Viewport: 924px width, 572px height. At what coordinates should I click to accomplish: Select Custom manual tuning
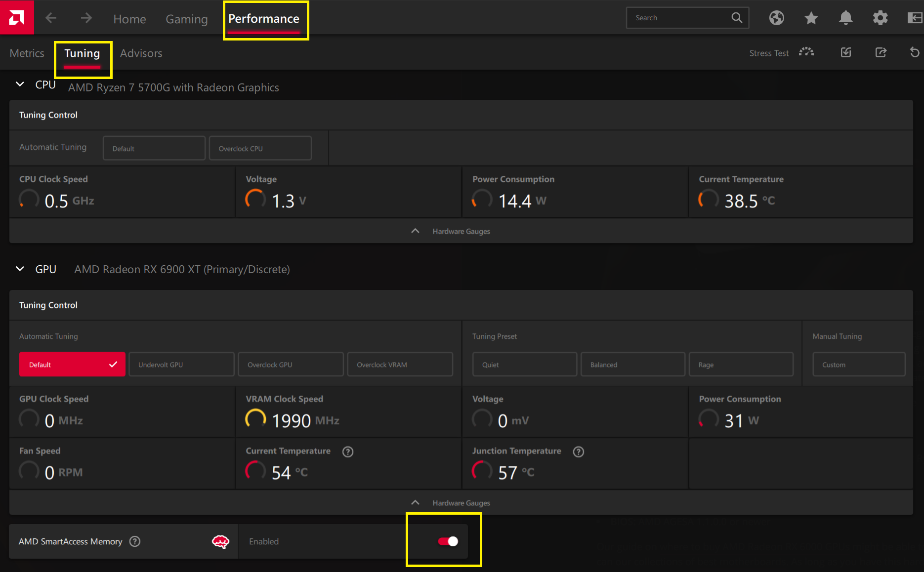point(859,365)
